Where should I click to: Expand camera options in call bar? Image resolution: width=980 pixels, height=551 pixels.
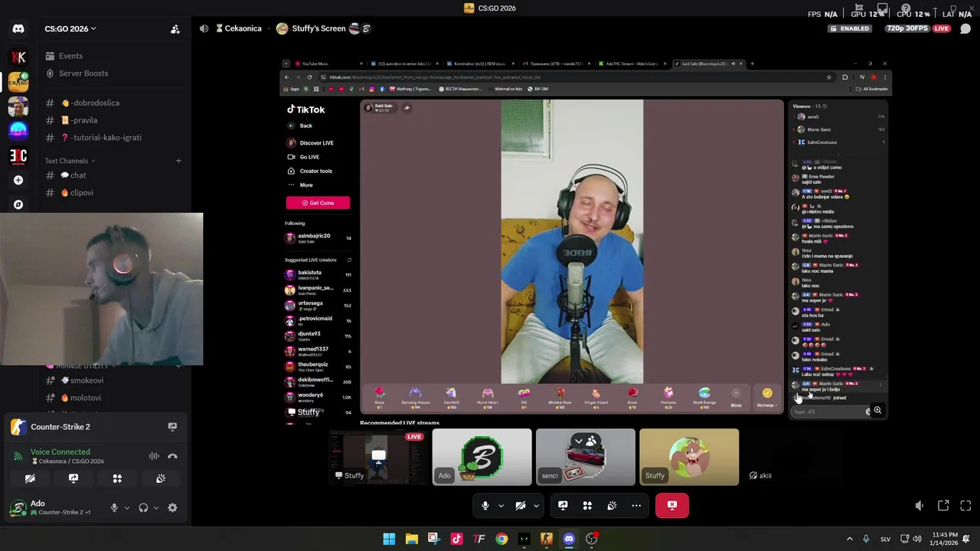coord(536,505)
